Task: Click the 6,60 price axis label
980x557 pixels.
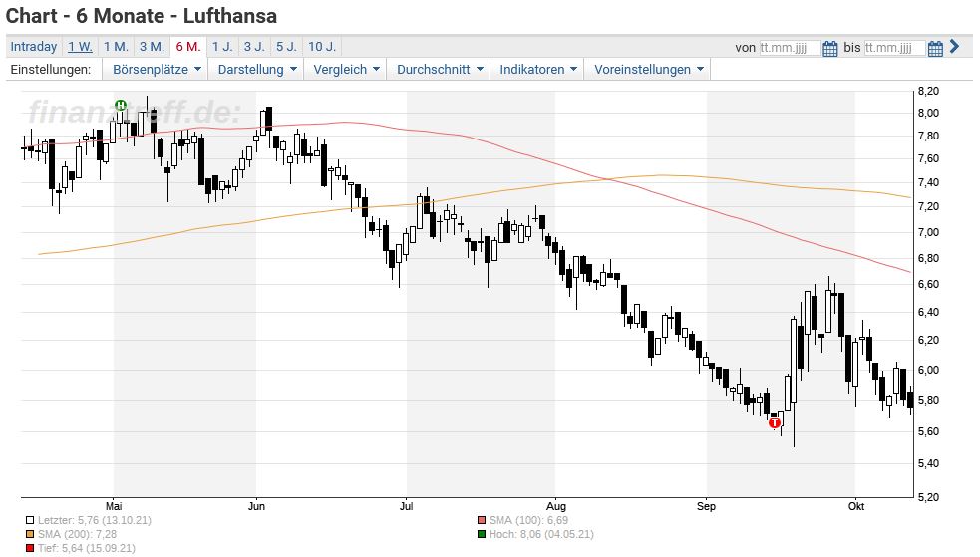Action: click(x=928, y=284)
